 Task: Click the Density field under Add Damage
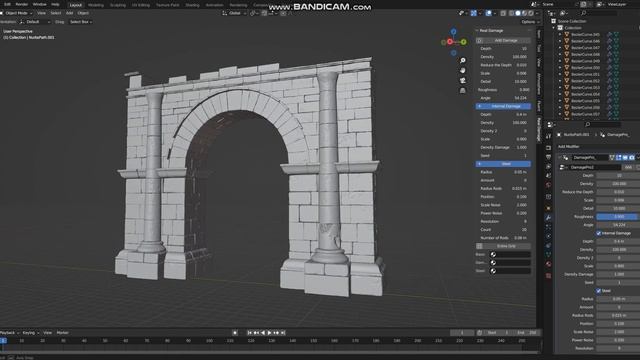coord(503,57)
